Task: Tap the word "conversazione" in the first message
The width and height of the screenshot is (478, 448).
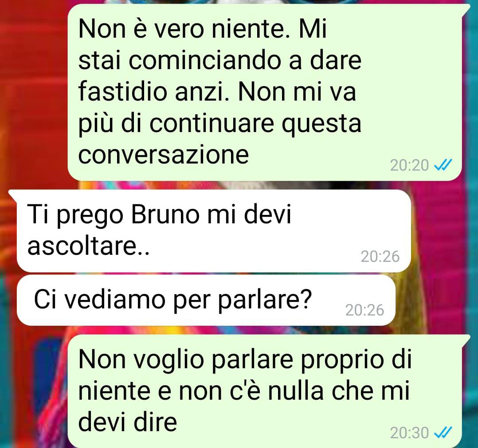Action: coord(163,155)
